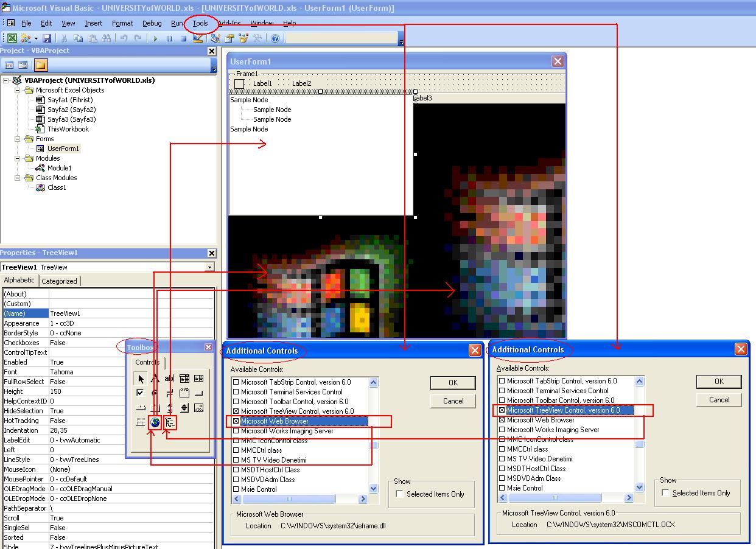The image size is (756, 549).
Task: Switch to the Alphabetic properties tab
Action: click(x=19, y=280)
